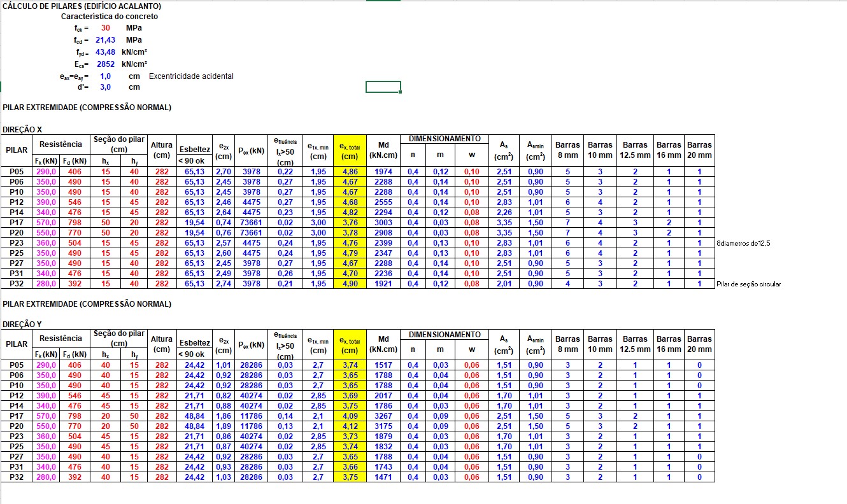Select the Md value 2399 in the P23 row
The height and width of the screenshot is (504, 847).
383,243
